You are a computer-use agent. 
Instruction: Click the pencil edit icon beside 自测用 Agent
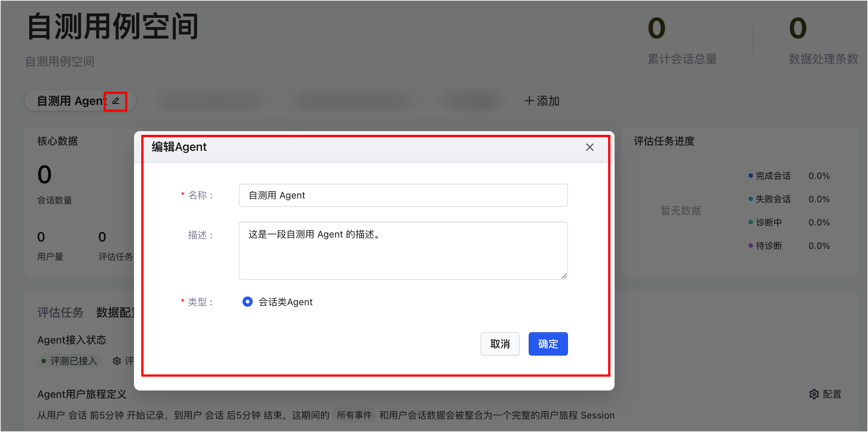click(x=115, y=101)
